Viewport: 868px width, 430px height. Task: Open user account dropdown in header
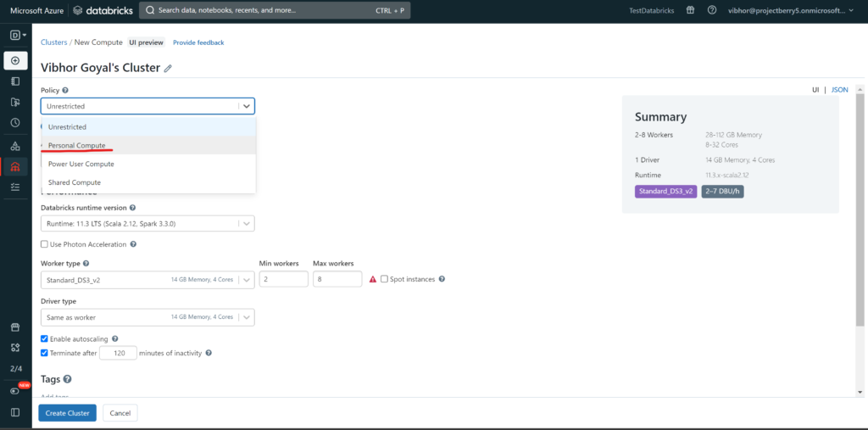point(791,10)
